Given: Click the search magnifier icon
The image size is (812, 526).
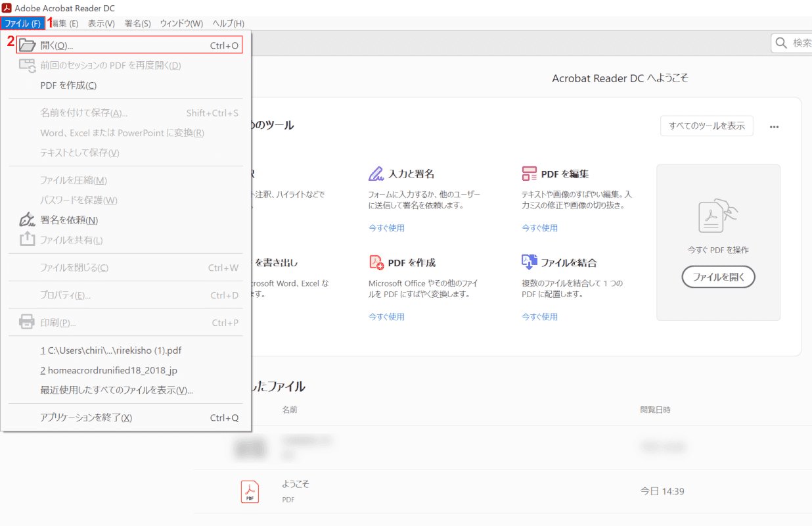Looking at the screenshot, I should 782,43.
